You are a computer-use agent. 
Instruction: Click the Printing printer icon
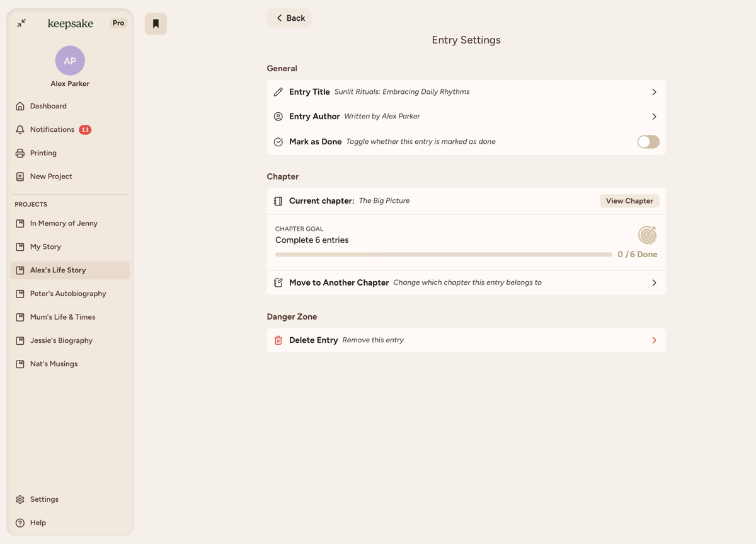point(20,153)
